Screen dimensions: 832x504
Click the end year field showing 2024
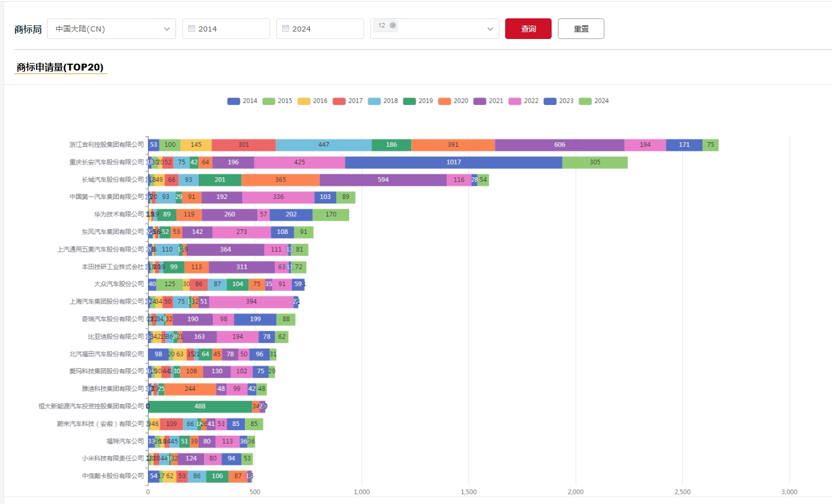point(324,29)
